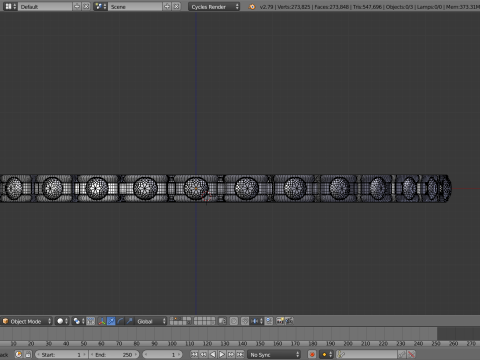Viewport: 480px width, 360px height.
Task: Add a new screen layout
Action: click(x=77, y=6)
